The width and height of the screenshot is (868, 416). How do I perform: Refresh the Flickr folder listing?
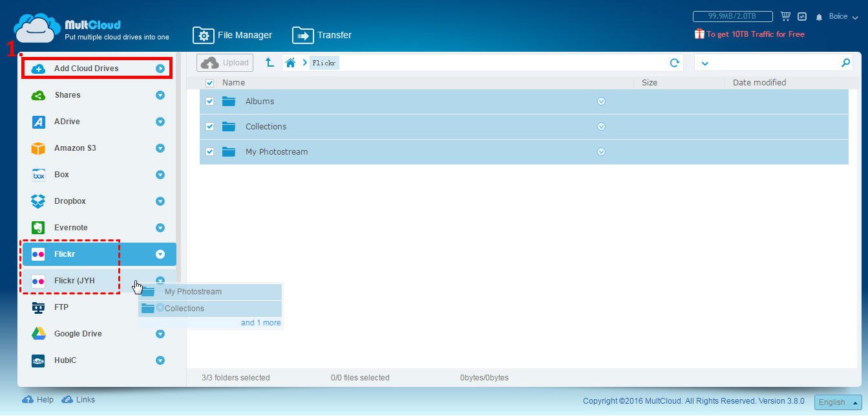click(x=674, y=63)
